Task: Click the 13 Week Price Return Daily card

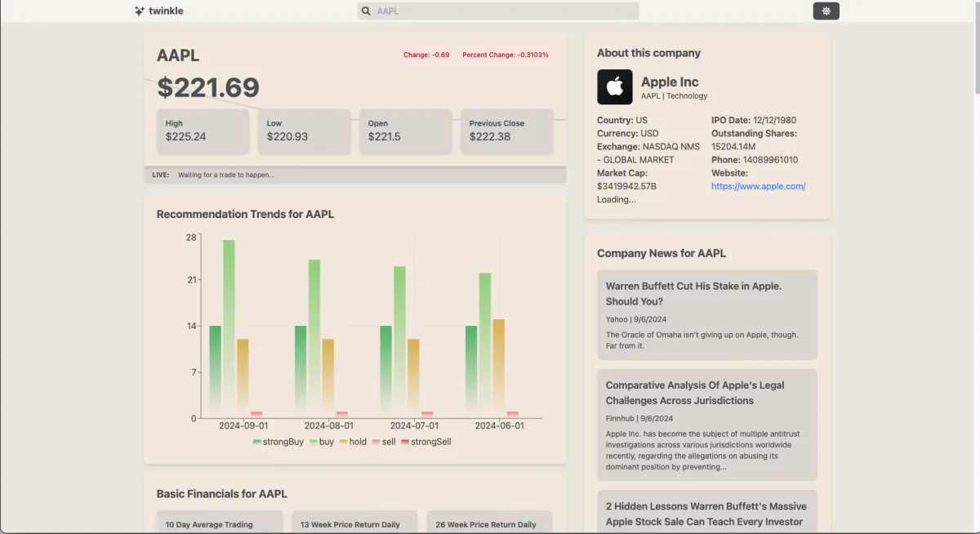Action: pyautogui.click(x=354, y=523)
